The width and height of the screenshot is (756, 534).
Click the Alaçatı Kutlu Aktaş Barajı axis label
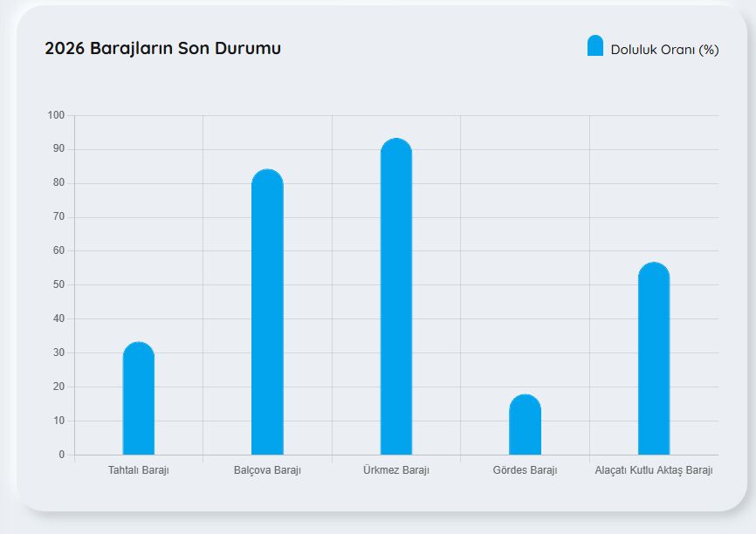coord(653,470)
